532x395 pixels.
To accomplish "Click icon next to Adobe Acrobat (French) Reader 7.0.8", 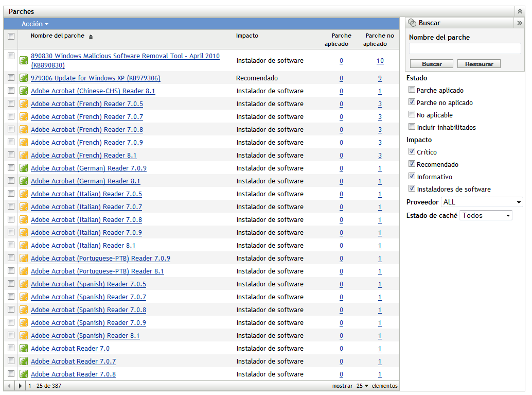I will 24,130.
